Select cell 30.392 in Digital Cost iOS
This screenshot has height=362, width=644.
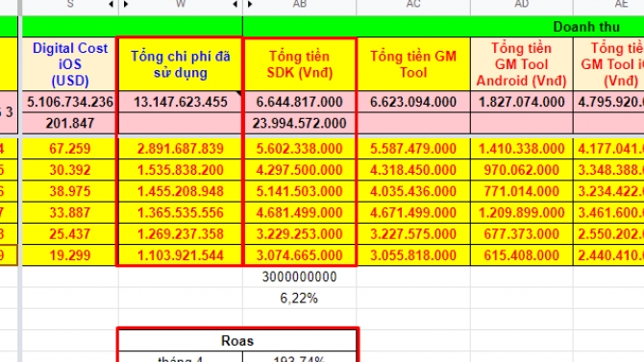point(70,170)
